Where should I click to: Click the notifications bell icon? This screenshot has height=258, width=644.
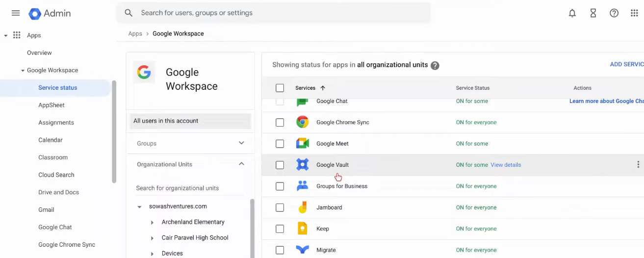point(572,13)
